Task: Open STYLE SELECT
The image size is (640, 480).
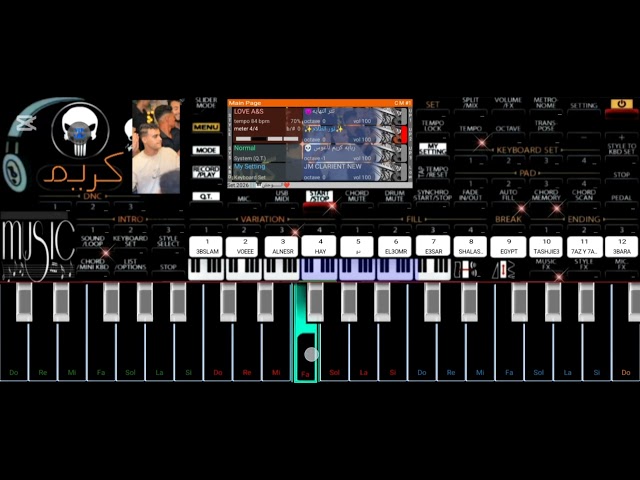Action: (x=168, y=241)
